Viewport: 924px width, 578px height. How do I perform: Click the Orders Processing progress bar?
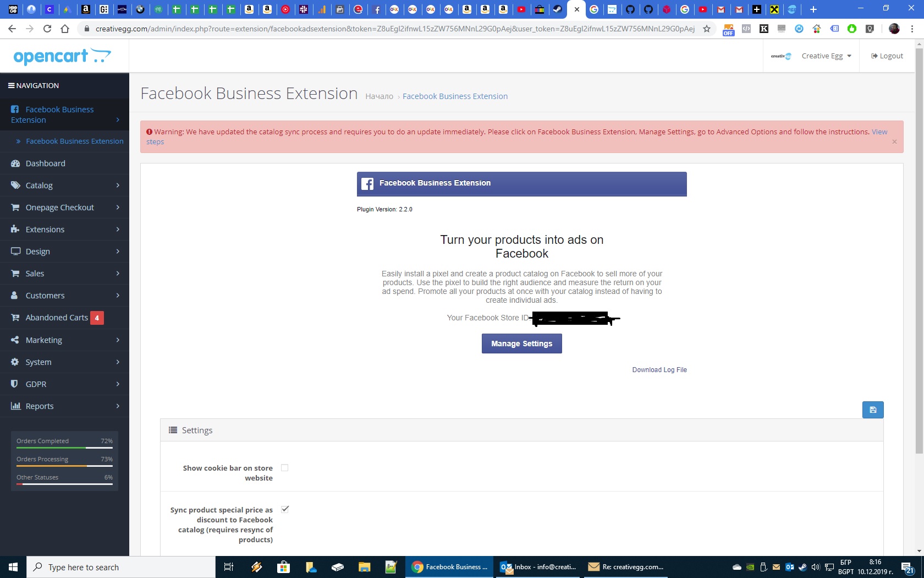pyautogui.click(x=64, y=466)
